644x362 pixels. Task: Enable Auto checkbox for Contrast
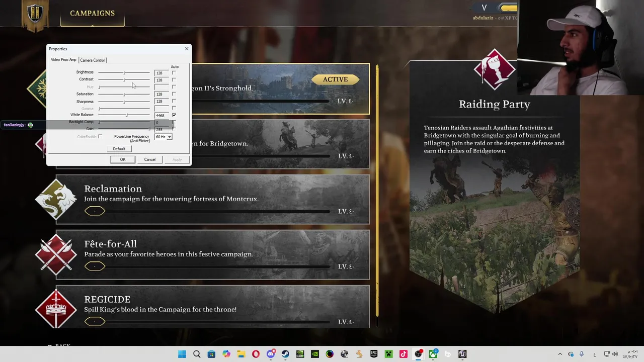(x=174, y=80)
